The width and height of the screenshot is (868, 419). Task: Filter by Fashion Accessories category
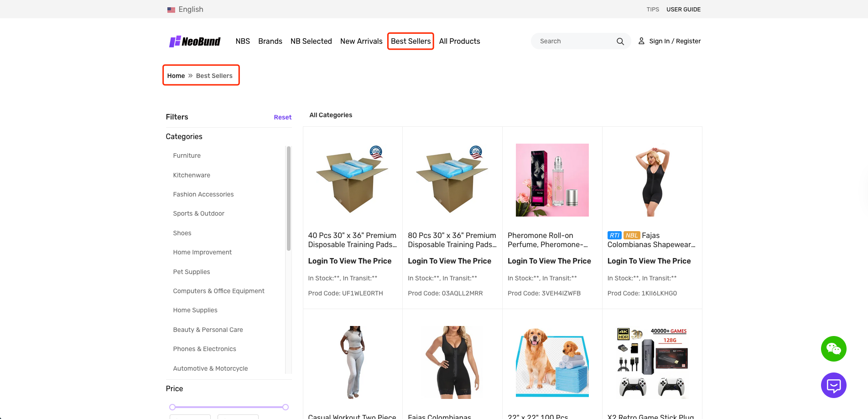coord(203,194)
